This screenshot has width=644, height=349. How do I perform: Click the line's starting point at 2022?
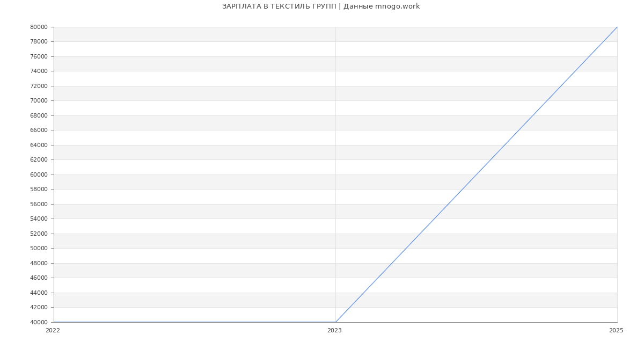[54, 322]
